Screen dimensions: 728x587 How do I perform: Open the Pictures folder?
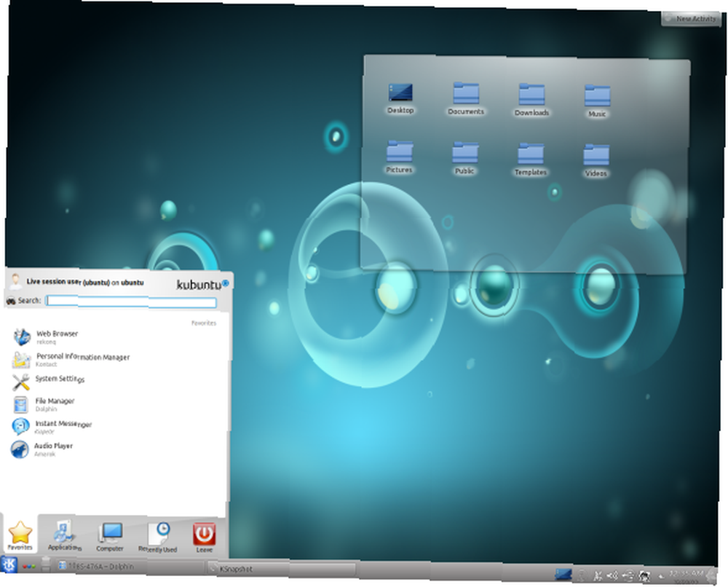click(x=399, y=157)
